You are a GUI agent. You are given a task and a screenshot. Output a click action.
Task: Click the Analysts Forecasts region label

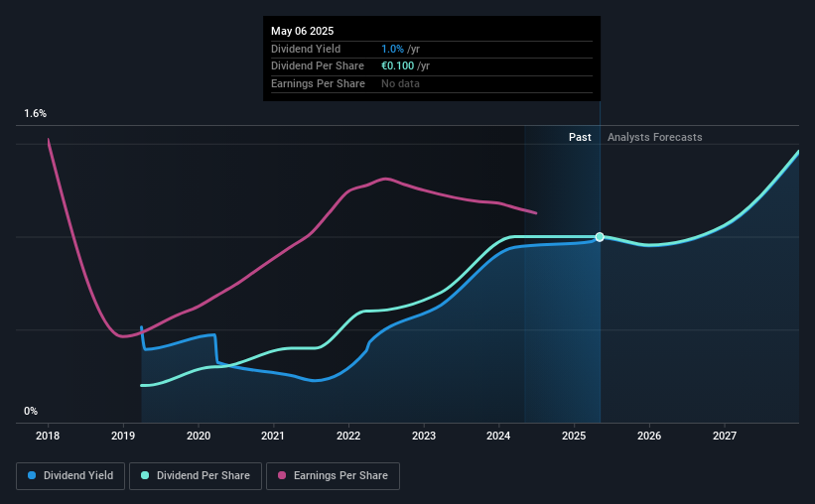point(655,137)
